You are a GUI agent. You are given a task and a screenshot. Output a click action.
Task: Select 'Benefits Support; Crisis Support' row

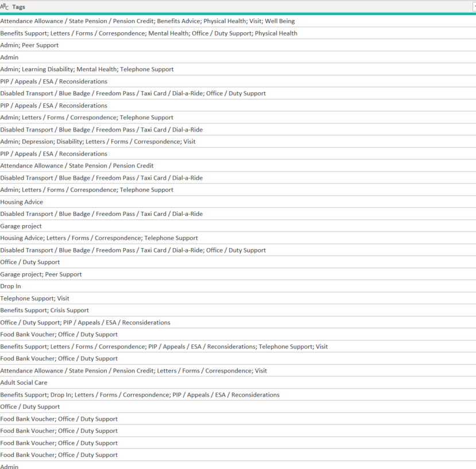tap(238, 310)
